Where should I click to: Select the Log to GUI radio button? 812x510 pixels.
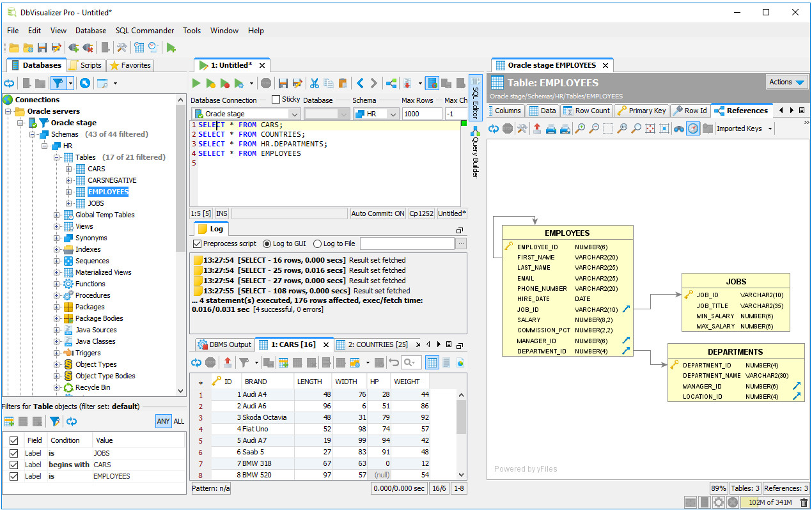pyautogui.click(x=267, y=243)
